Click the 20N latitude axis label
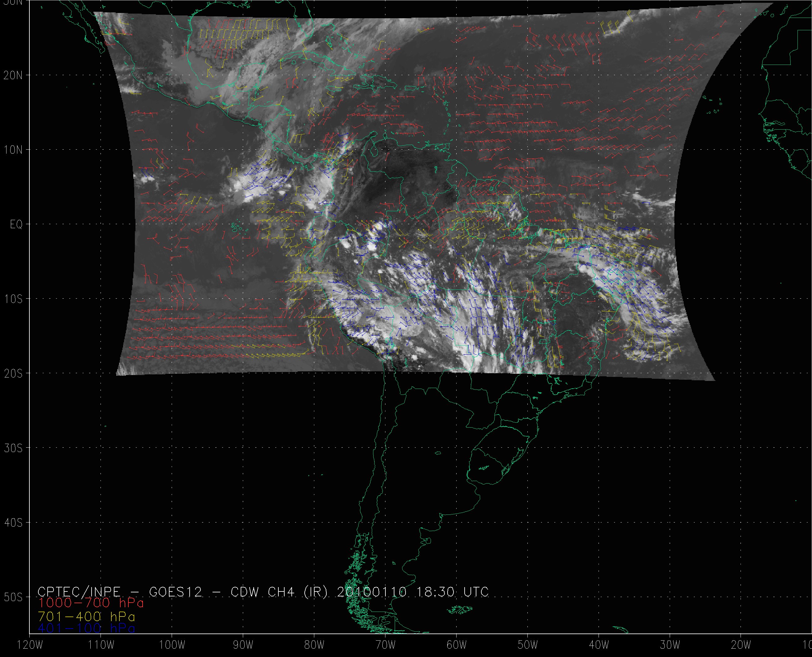 13,75
